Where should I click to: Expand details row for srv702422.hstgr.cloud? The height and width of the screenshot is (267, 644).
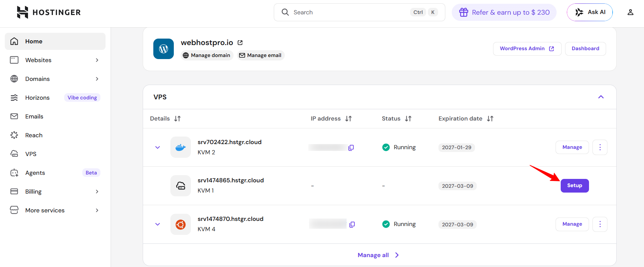157,147
